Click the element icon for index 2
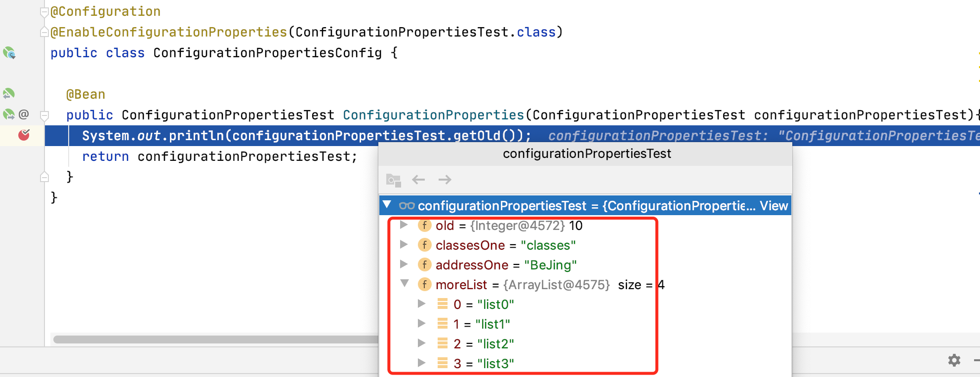This screenshot has width=980, height=377. pyautogui.click(x=443, y=343)
